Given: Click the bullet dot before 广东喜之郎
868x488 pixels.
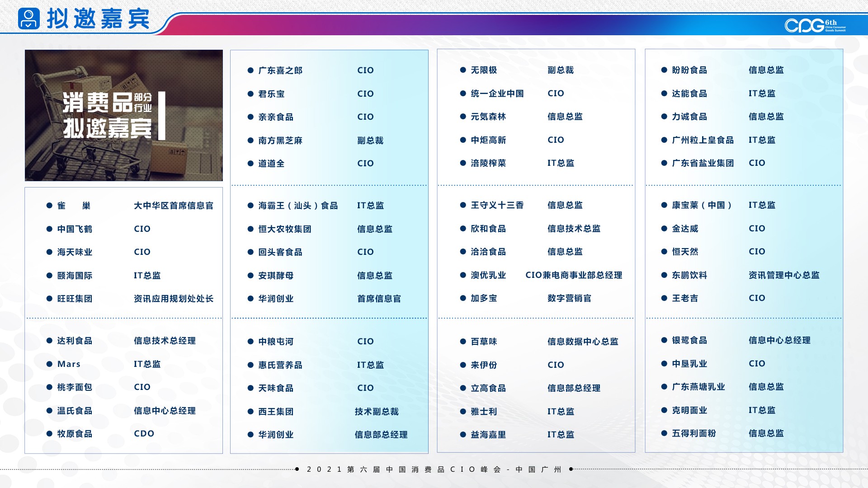Looking at the screenshot, I should coord(250,70).
